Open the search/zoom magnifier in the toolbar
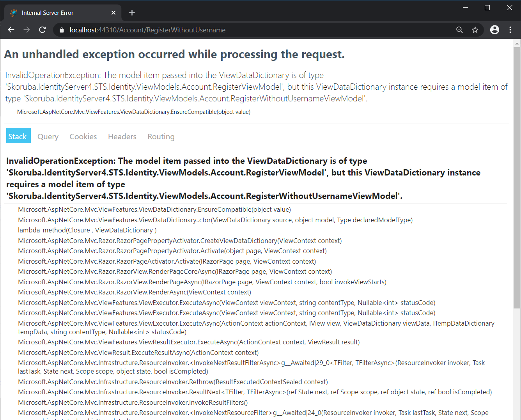 click(x=459, y=30)
